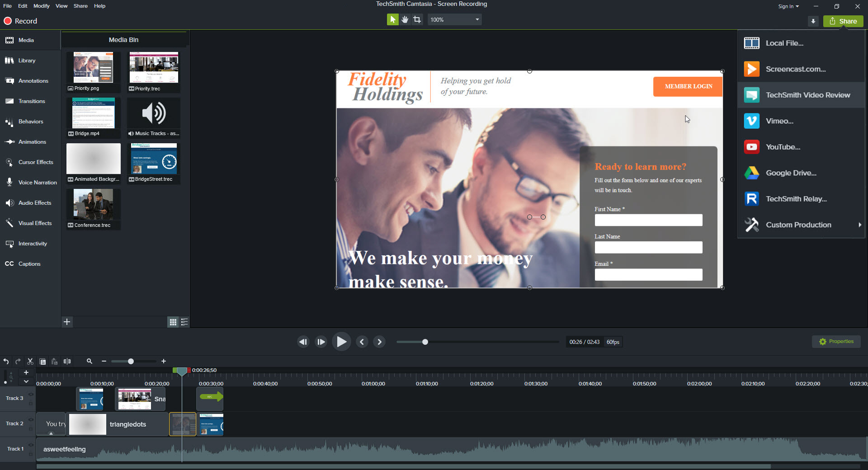868x470 pixels.
Task: Open the Modify menu
Action: coord(41,6)
